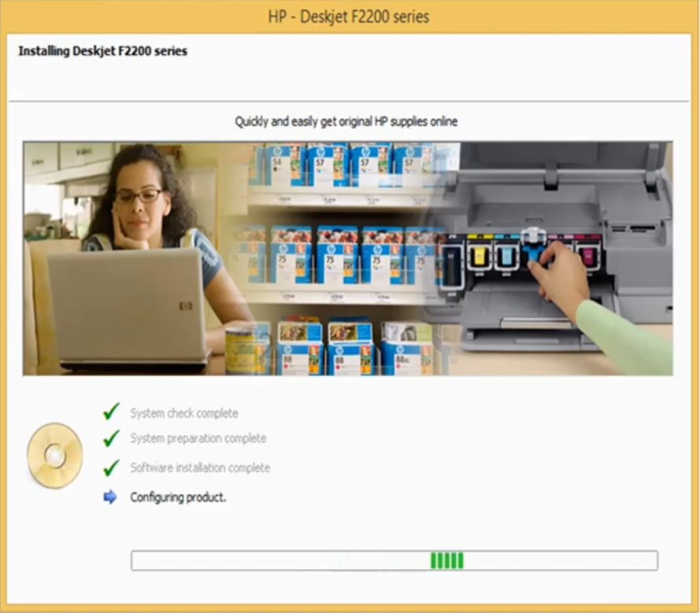The image size is (700, 613).
Task: Click the 'Configuring product.' status text
Action: (178, 497)
